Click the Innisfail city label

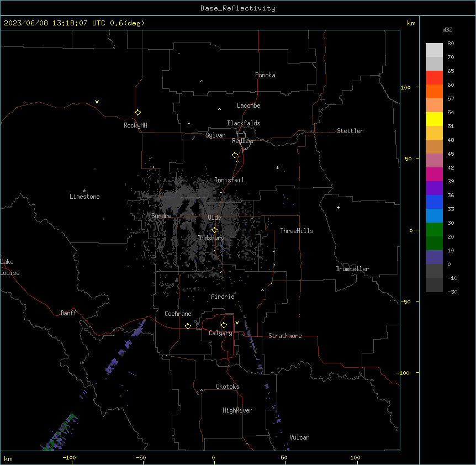click(x=229, y=180)
